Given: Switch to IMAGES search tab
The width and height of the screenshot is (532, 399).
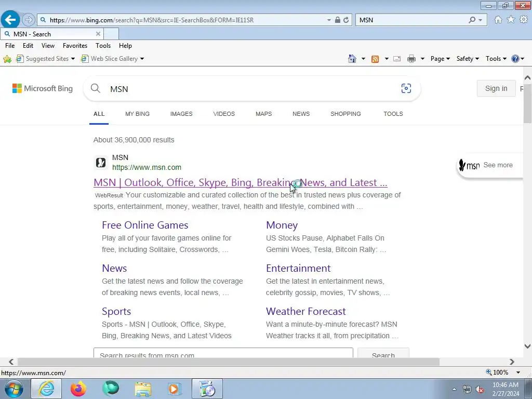Looking at the screenshot, I should pyautogui.click(x=181, y=114).
